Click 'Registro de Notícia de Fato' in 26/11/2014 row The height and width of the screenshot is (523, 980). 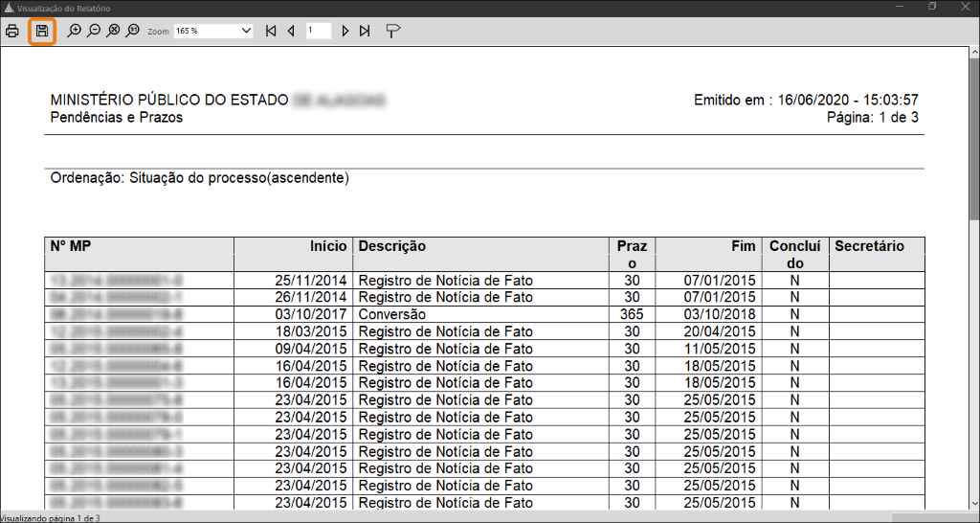(446, 297)
